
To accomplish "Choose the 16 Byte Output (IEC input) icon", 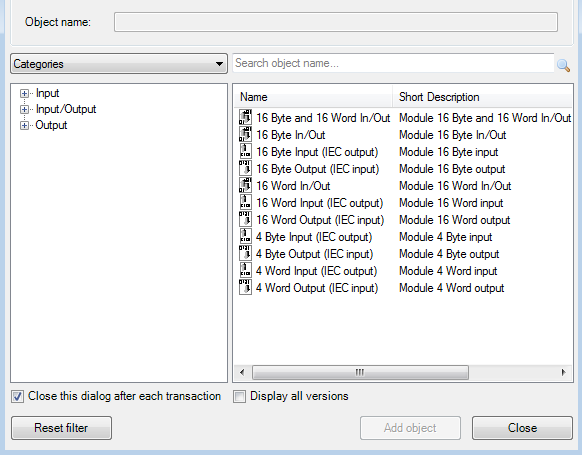I will (245, 168).
